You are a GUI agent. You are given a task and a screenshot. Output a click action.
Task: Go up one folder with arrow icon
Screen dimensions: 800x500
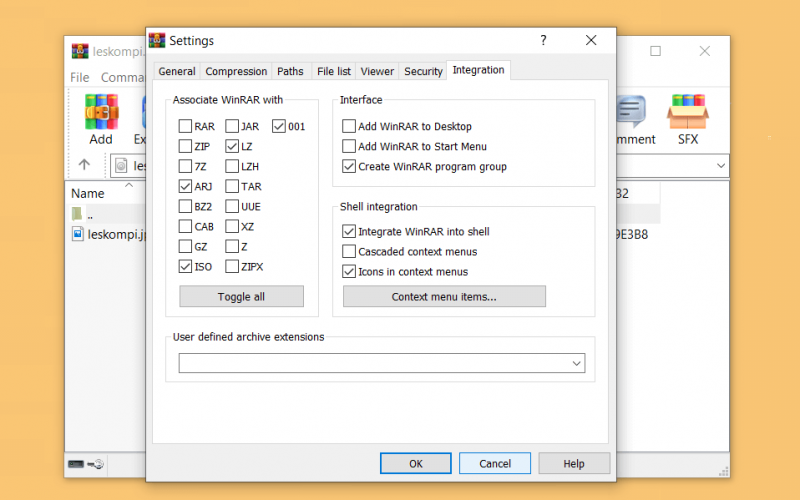click(84, 165)
